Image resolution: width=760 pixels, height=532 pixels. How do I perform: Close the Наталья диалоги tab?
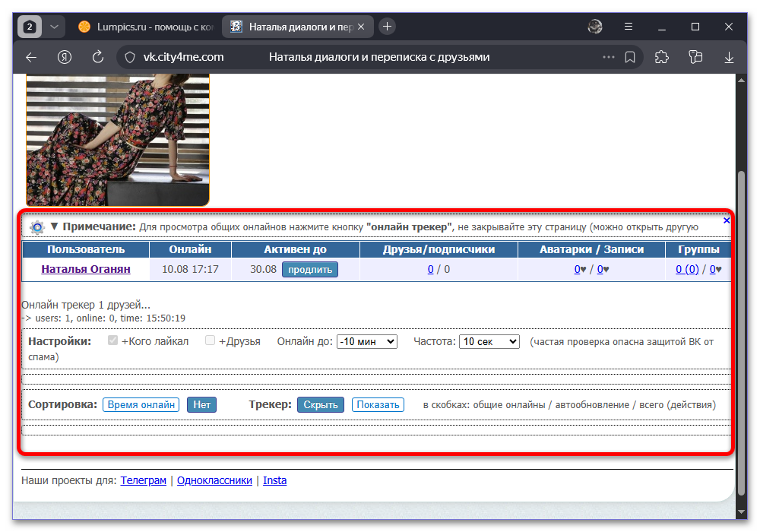(360, 27)
